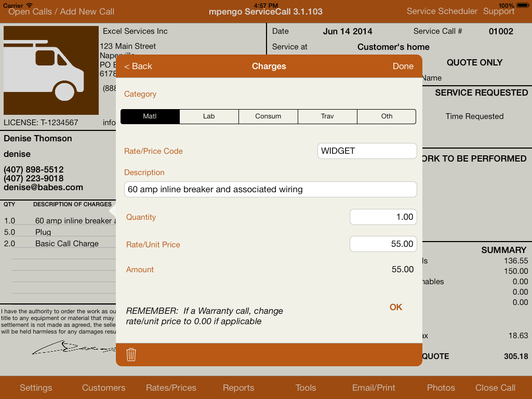Tap the company van logo image
Image resolution: width=532 pixels, height=399 pixels.
[x=51, y=70]
